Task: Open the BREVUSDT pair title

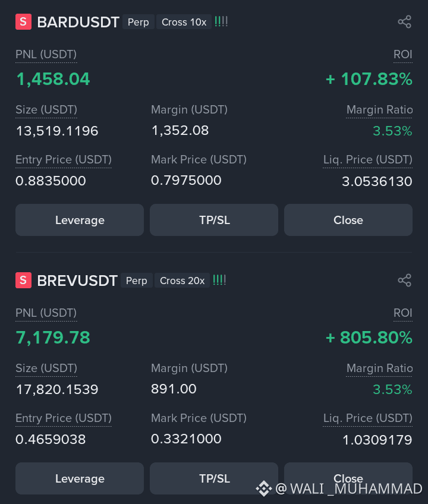Action: click(x=77, y=281)
